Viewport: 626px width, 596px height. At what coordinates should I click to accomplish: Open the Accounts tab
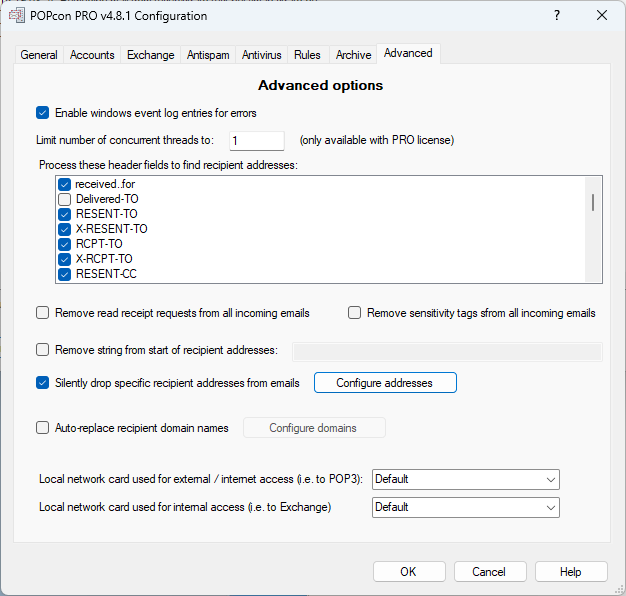pos(92,55)
